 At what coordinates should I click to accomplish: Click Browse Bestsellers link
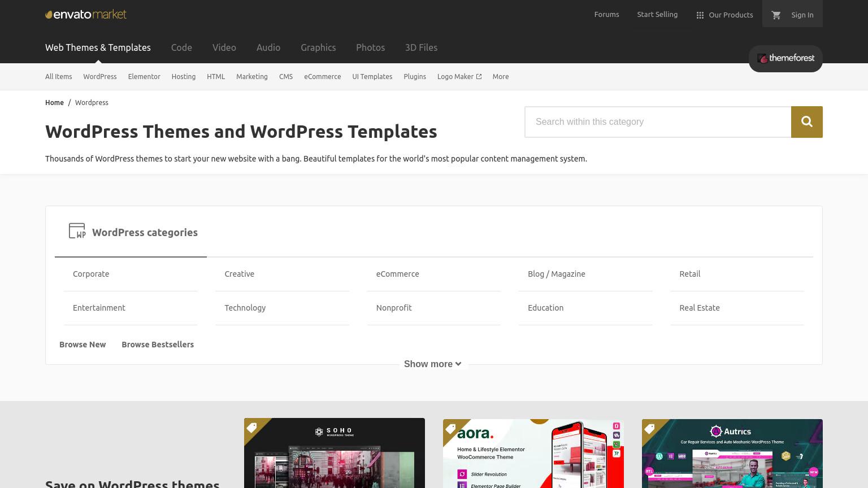pyautogui.click(x=158, y=345)
